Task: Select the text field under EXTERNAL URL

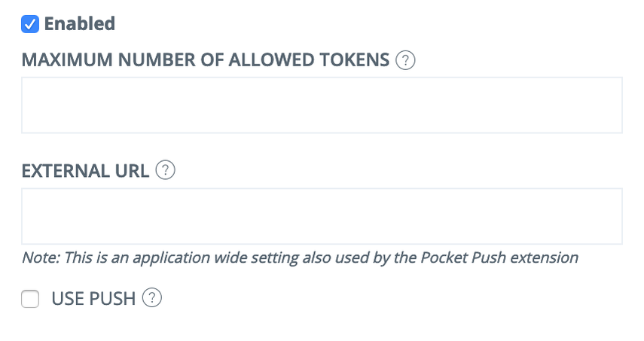Action: click(322, 216)
